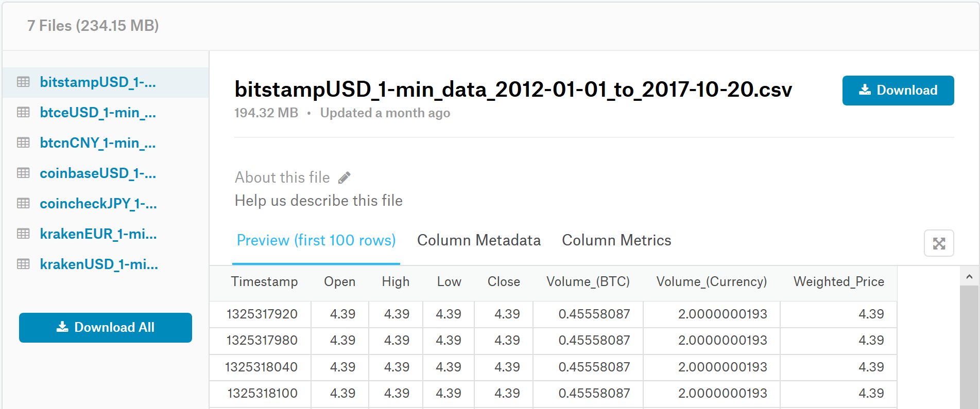Click 'Help us describe this file' text
Image resolution: width=980 pixels, height=409 pixels.
pyautogui.click(x=319, y=201)
